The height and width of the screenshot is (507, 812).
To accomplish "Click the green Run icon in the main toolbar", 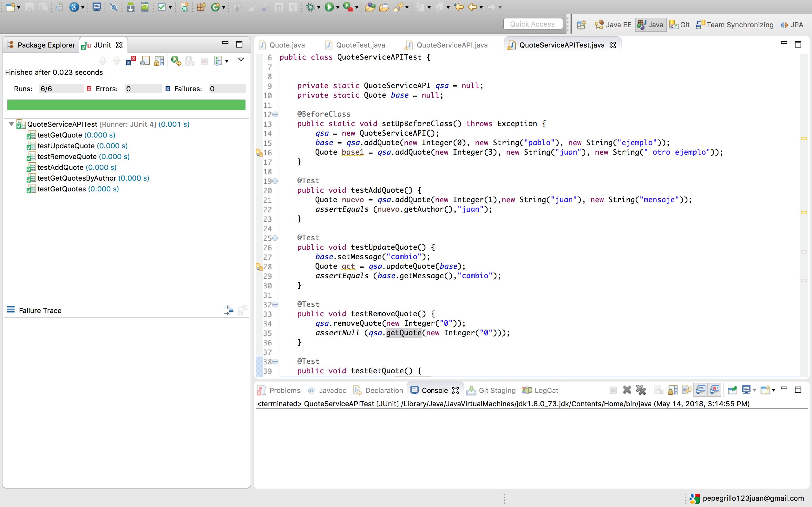I will (x=329, y=7).
